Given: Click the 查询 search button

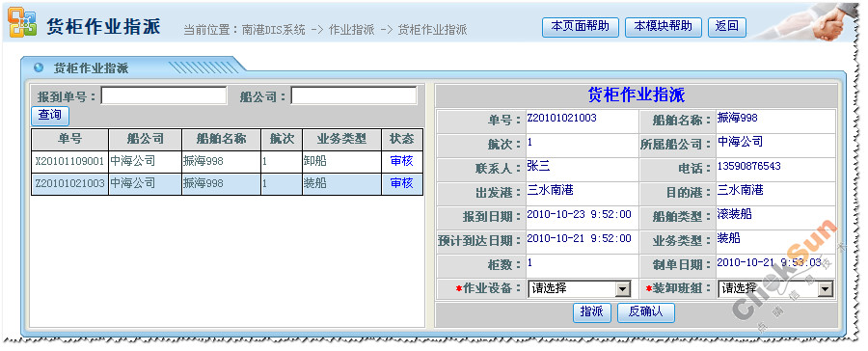Looking at the screenshot, I should tap(50, 116).
